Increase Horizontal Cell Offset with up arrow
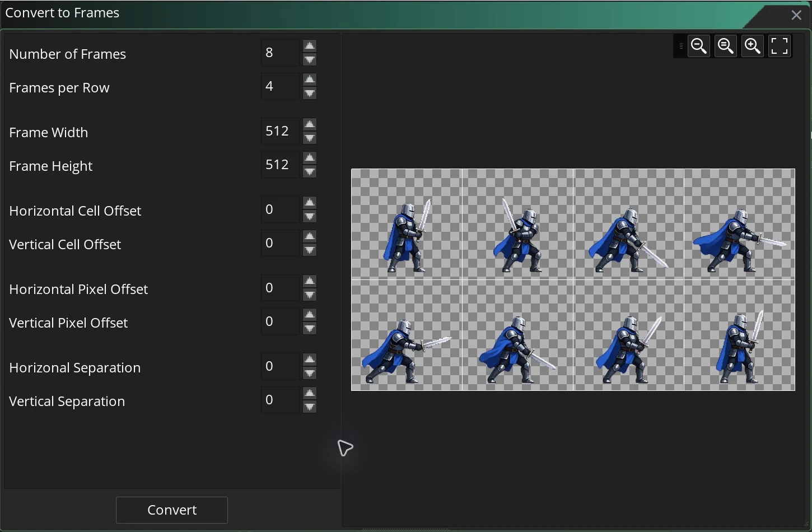Screen dimensions: 812x532 pos(310,203)
